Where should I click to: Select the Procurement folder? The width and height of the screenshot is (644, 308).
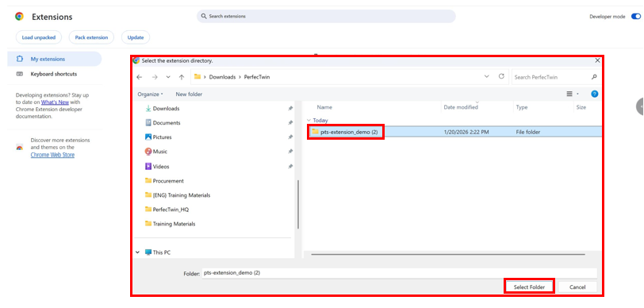pyautogui.click(x=168, y=181)
